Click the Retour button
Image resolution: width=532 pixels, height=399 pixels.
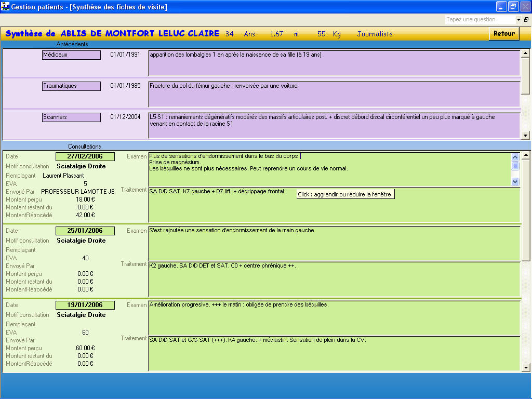(x=504, y=34)
